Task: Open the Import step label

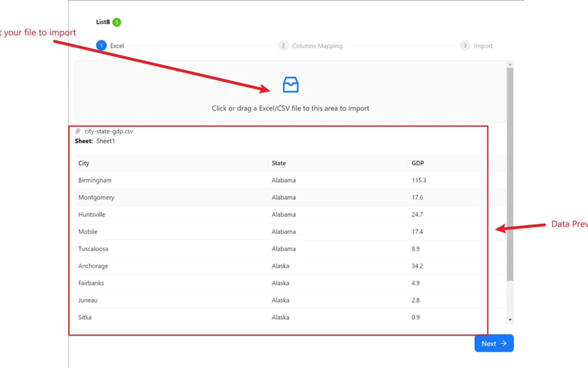Action: pos(483,46)
